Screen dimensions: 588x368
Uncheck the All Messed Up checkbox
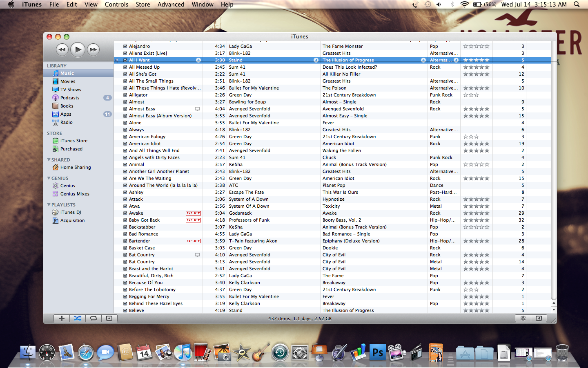125,67
